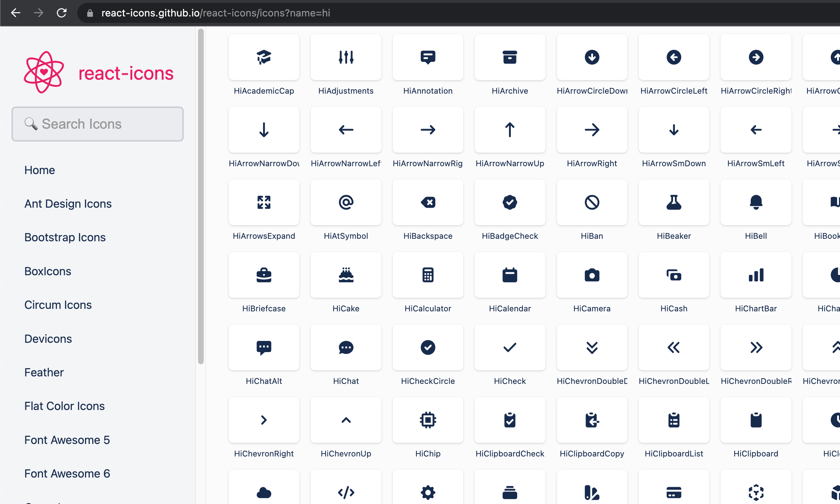Pick the HiArrowSmDown icon
This screenshot has height=504, width=840.
tap(674, 130)
